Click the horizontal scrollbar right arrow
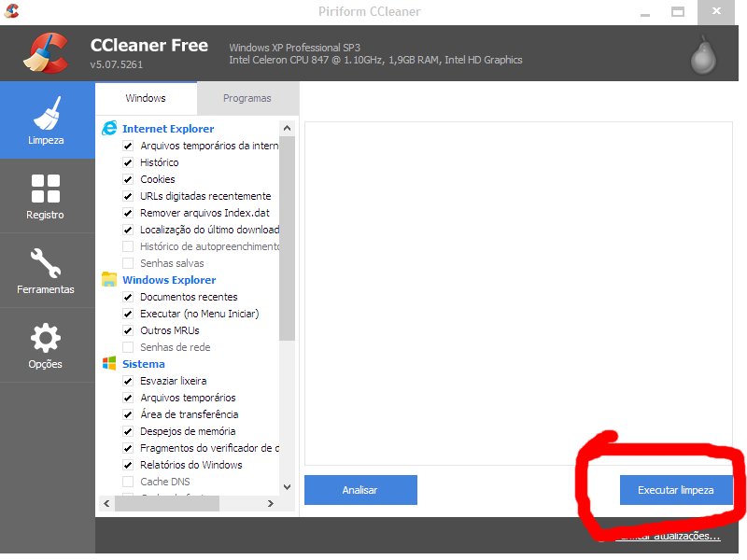The image size is (747, 560). coord(271,504)
